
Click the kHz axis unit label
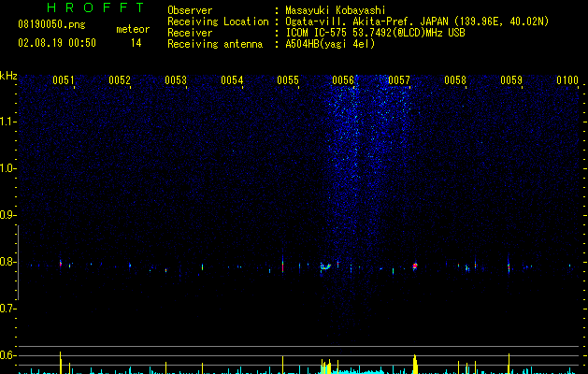[8, 76]
